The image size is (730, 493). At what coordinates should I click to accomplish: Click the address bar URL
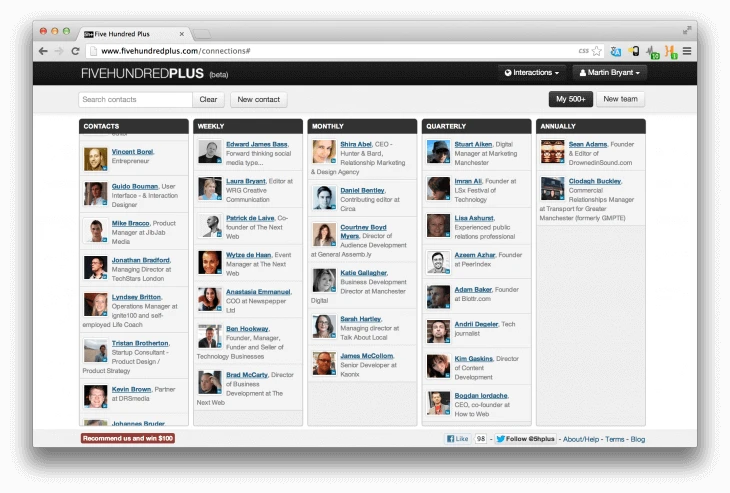coord(176,51)
